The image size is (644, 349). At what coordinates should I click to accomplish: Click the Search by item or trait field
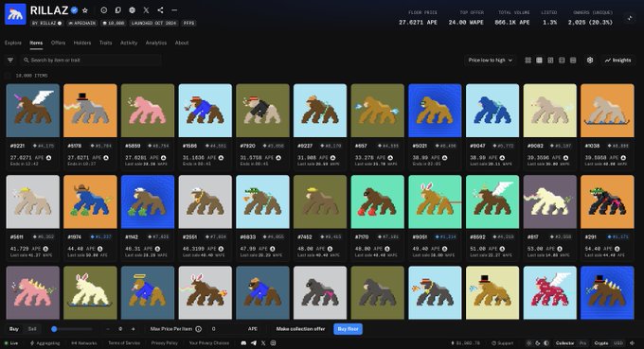tap(91, 61)
